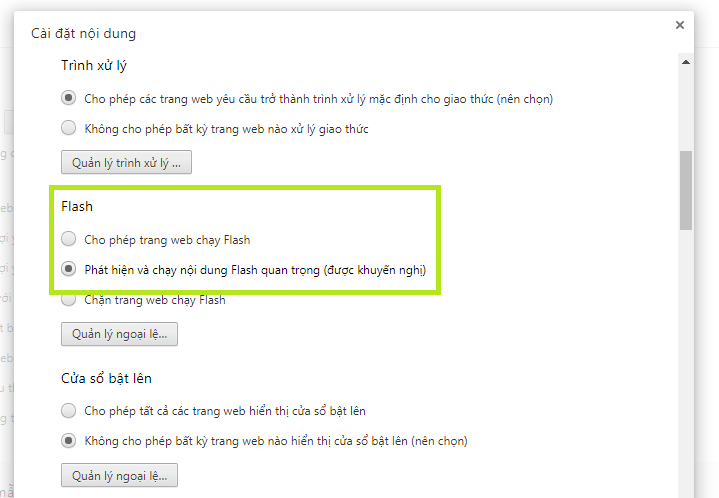Click the vertical scrollbar thumb

pyautogui.click(x=686, y=190)
